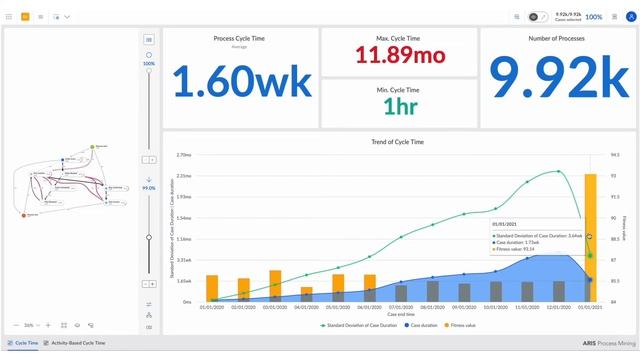The height and width of the screenshot is (360, 640).
Task: Click plus on the activities slider stepper
Action: point(152,160)
